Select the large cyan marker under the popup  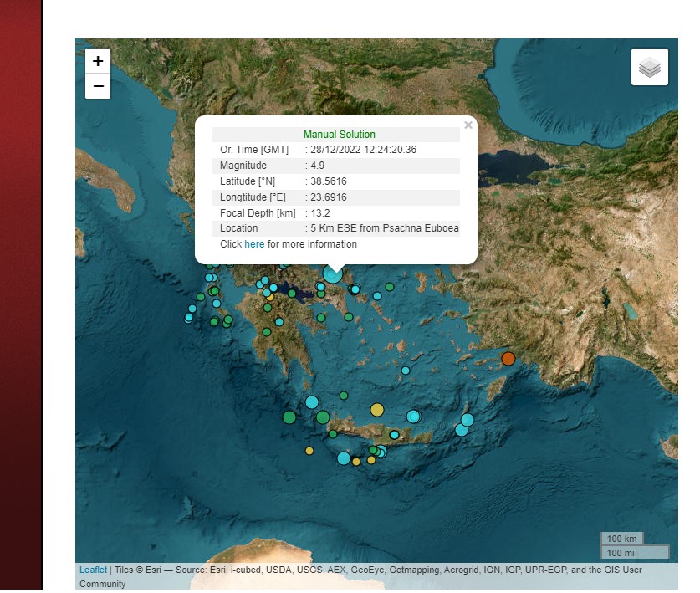coord(332,274)
